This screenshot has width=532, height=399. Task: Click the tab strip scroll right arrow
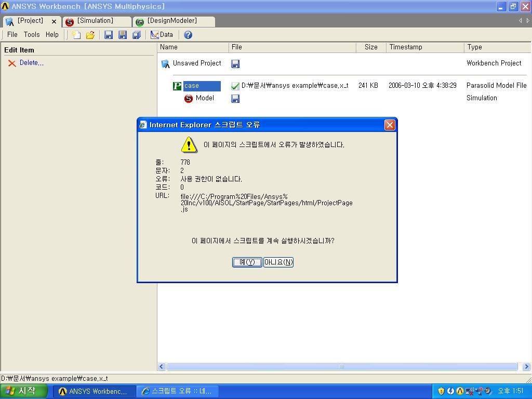[x=528, y=21]
